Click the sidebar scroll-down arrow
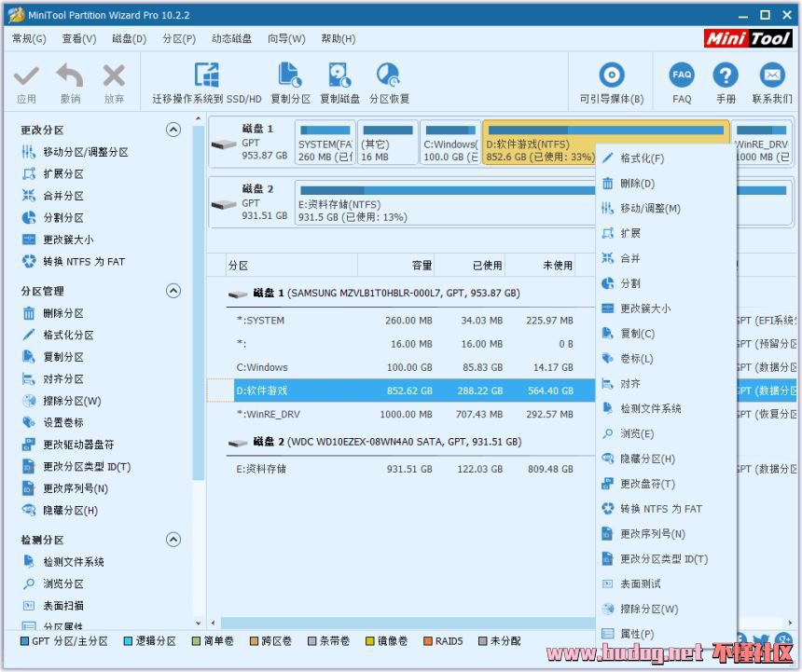This screenshot has height=672, width=802. click(x=199, y=624)
